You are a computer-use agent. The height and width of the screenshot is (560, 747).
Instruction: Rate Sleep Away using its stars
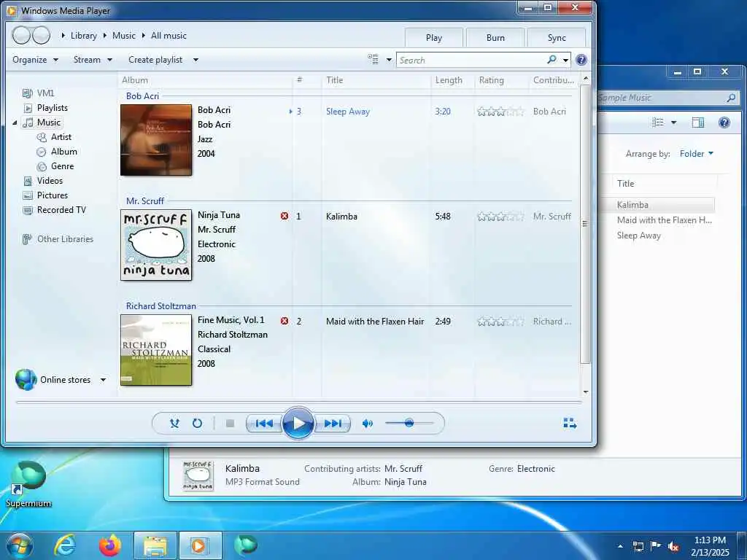500,112
